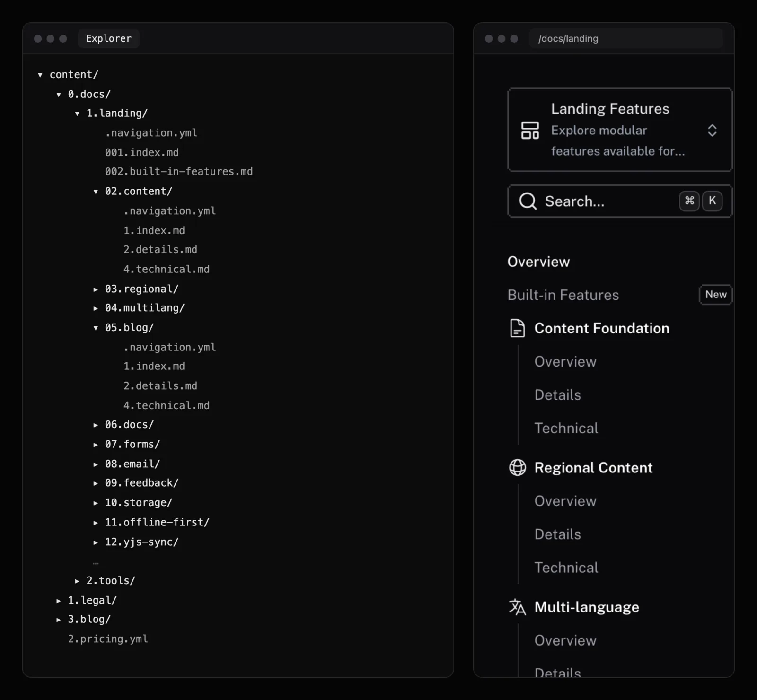Click the command key shortcut badge
This screenshot has width=757, height=700.
click(689, 201)
